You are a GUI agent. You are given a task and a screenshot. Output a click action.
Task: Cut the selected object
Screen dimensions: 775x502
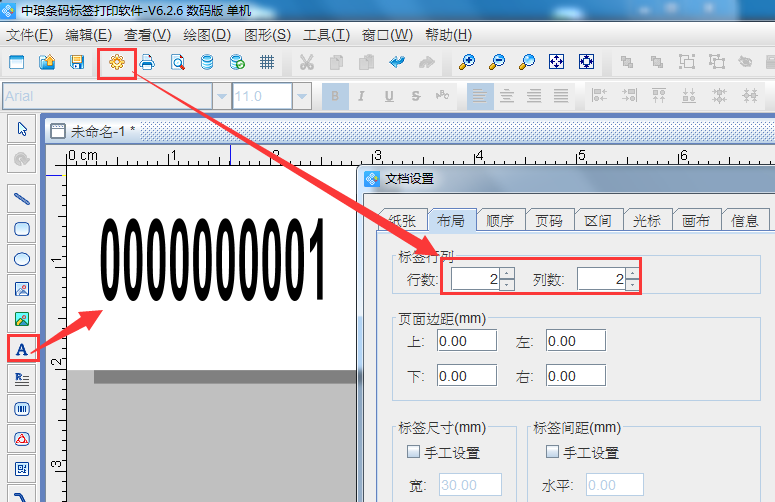click(306, 62)
